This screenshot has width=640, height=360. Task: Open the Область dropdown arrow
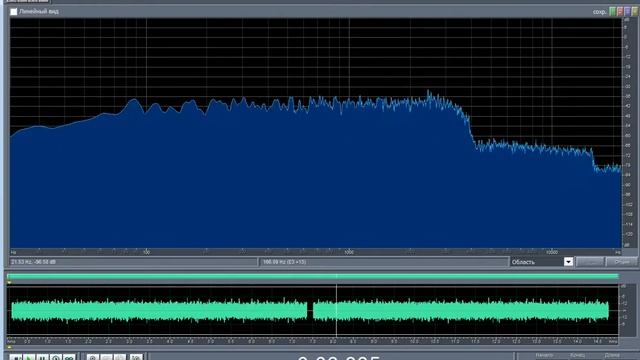point(568,262)
